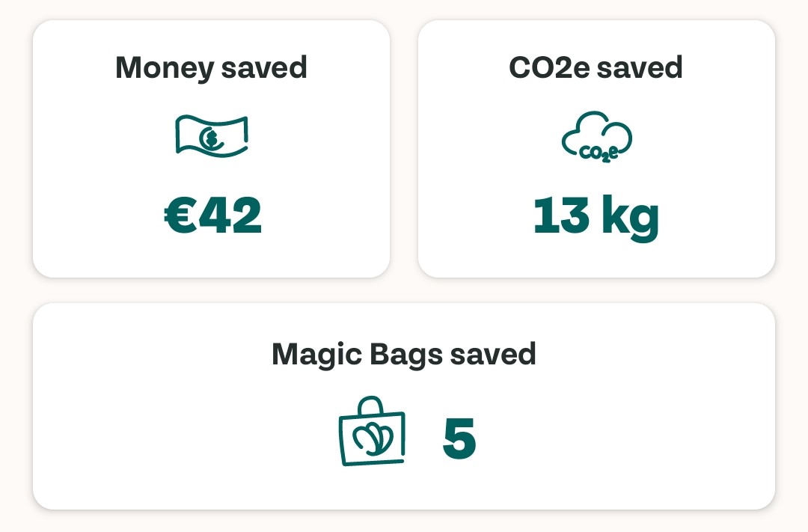Select the "Magic Bags saved" heading
This screenshot has height=532, width=808.
pyautogui.click(x=404, y=354)
